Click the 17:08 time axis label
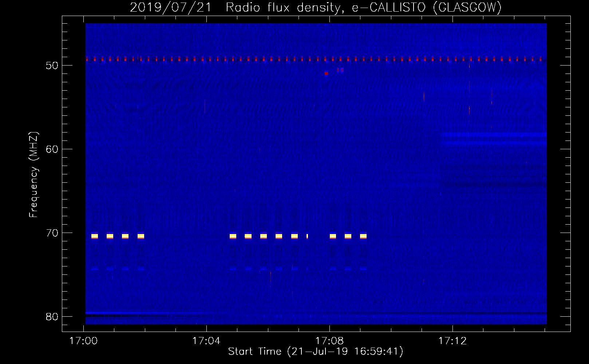This screenshot has height=364, width=589. click(x=329, y=341)
